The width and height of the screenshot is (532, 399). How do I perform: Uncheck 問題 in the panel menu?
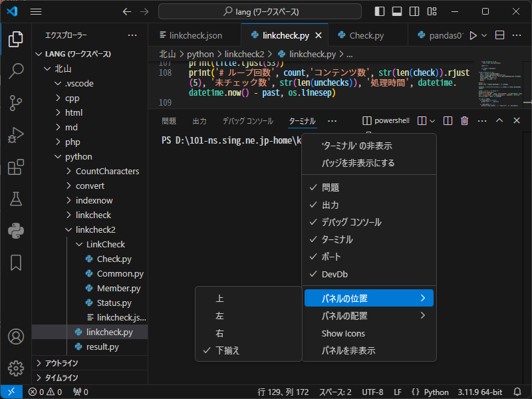[x=331, y=188]
